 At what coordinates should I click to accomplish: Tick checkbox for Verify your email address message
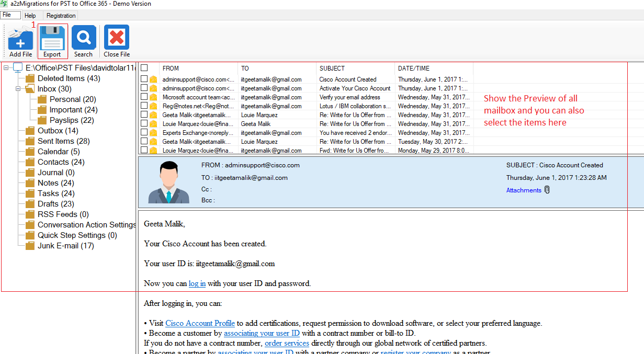(144, 97)
